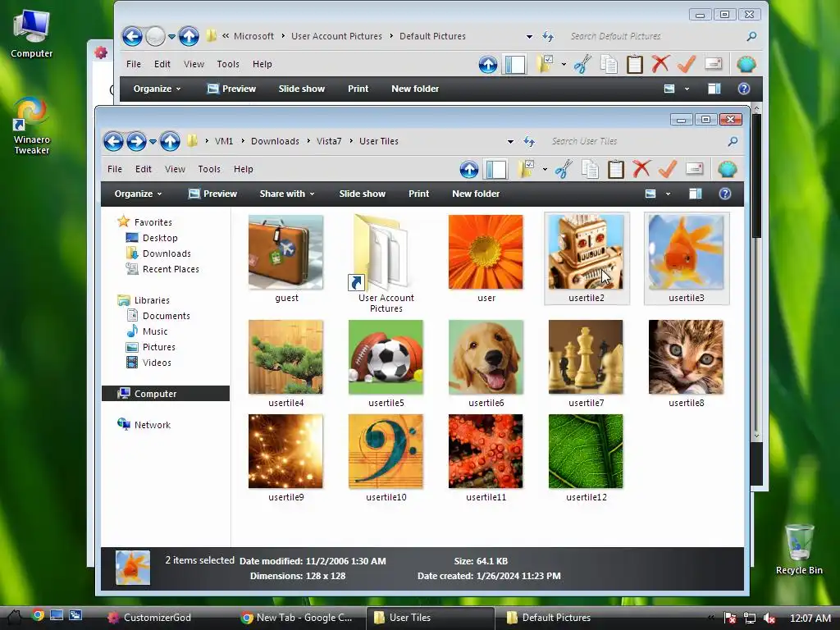
Task: Open the File menu in User Tiles
Action: point(115,169)
